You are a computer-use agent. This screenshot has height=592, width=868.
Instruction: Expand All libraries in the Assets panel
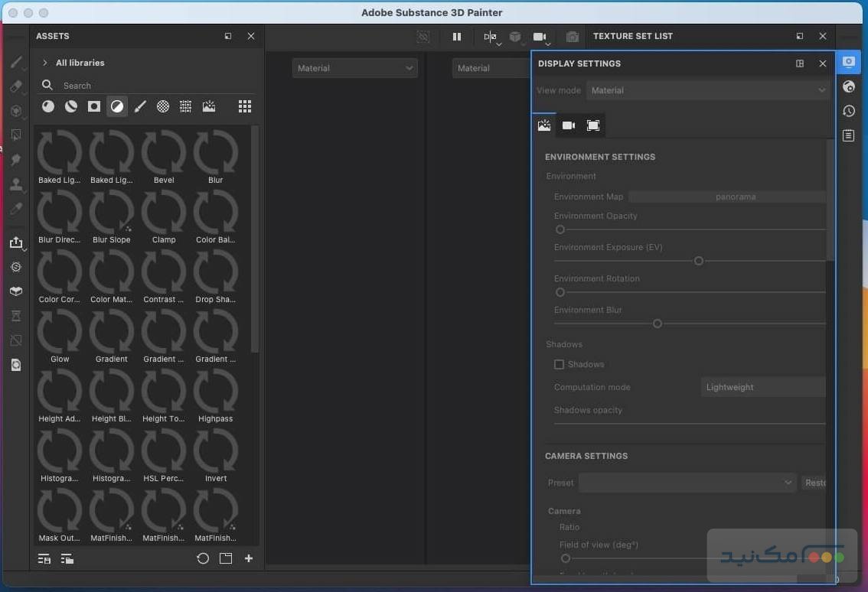44,62
